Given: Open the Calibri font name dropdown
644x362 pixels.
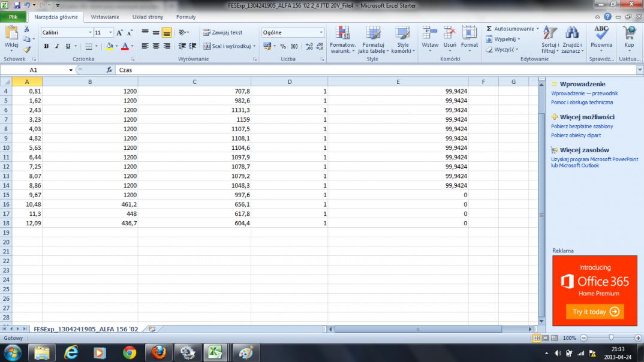Looking at the screenshot, I should [91, 32].
